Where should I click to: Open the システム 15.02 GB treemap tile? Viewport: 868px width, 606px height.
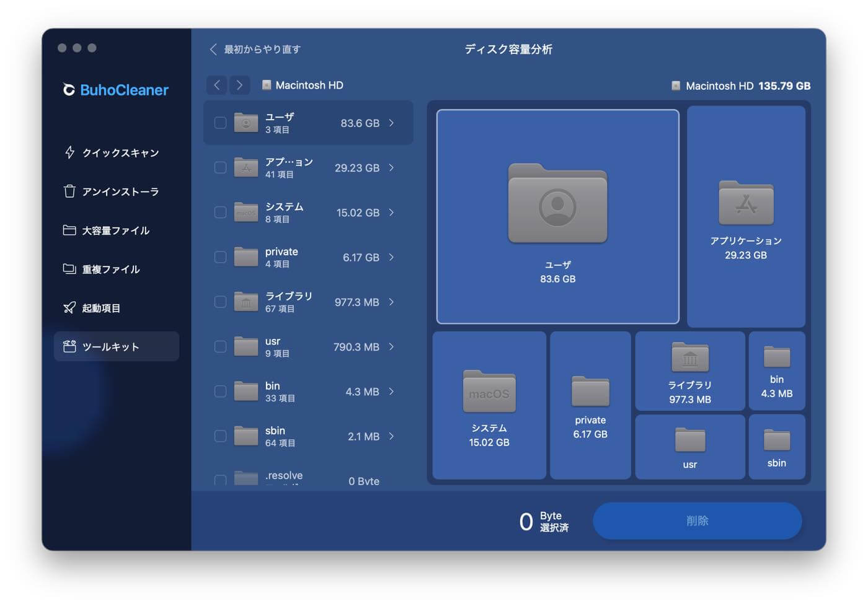(x=489, y=405)
